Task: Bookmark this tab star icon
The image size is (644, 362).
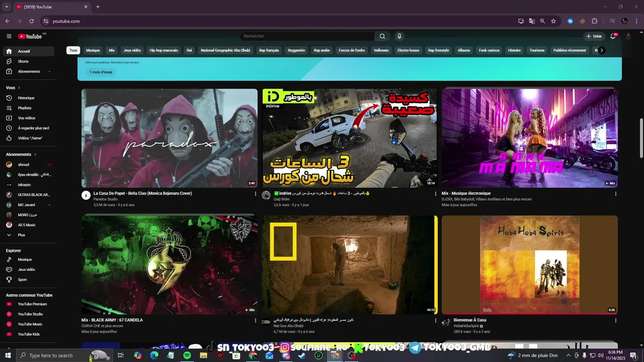Action: click(x=553, y=21)
